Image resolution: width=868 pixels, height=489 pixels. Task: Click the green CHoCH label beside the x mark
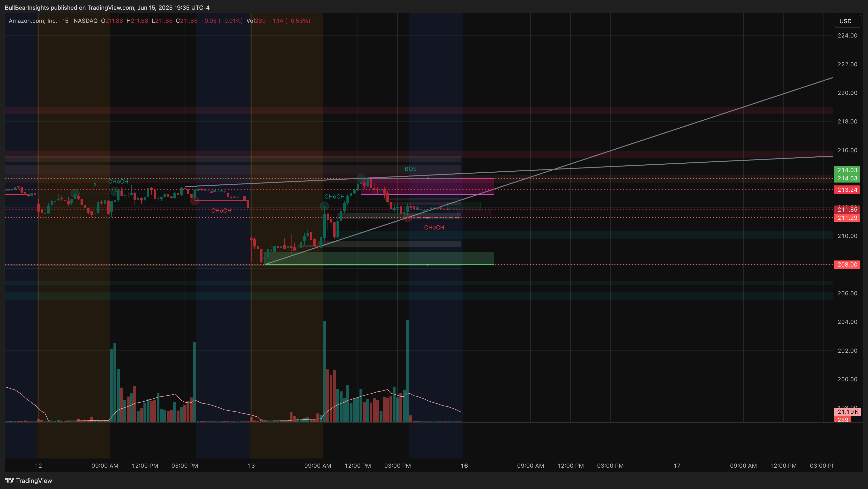tap(118, 181)
